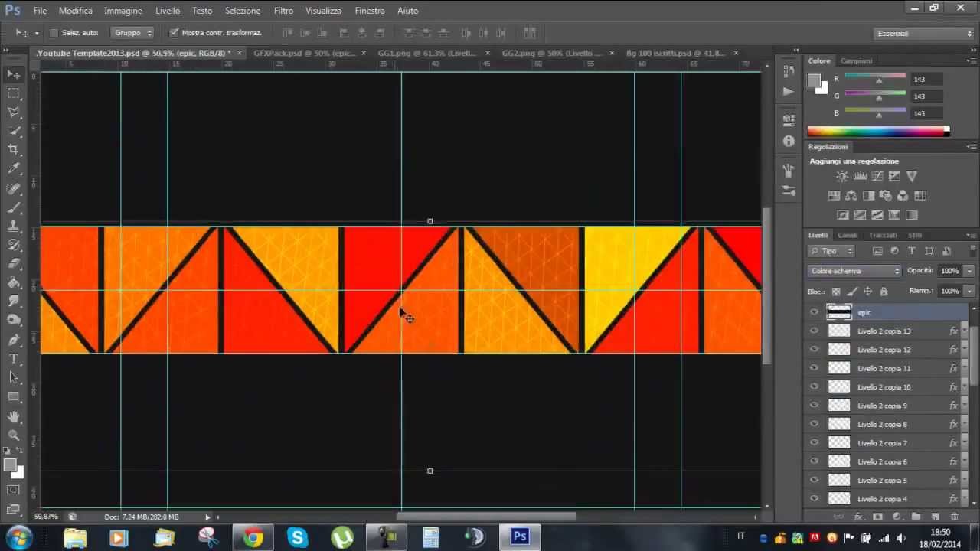Open the Info panel icon
This screenshot has width=980, height=551.
tap(789, 141)
